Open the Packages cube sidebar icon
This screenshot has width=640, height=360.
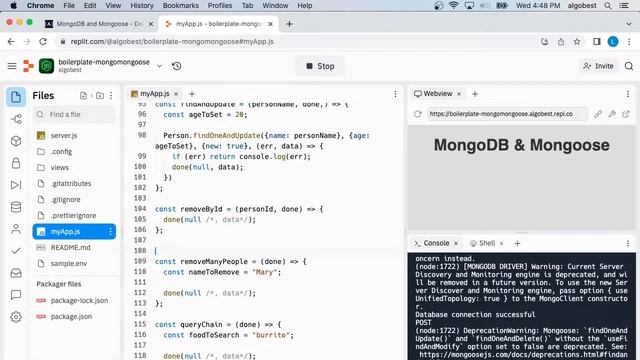tap(16, 141)
